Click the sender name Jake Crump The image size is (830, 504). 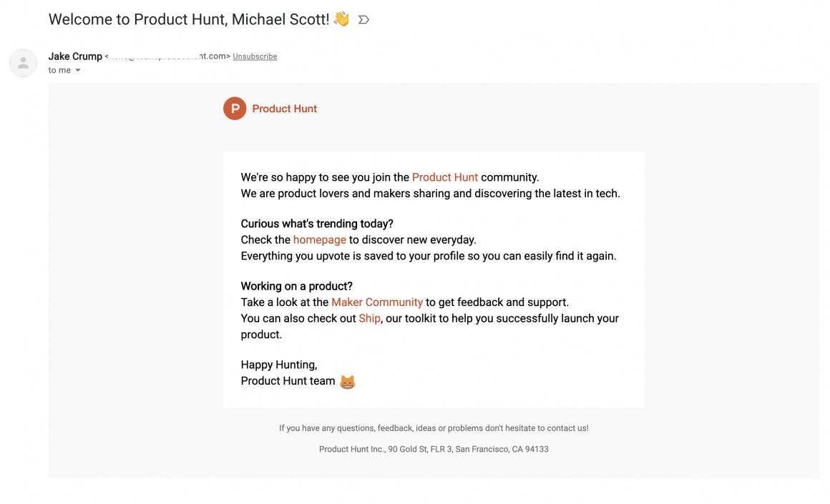tap(75, 56)
